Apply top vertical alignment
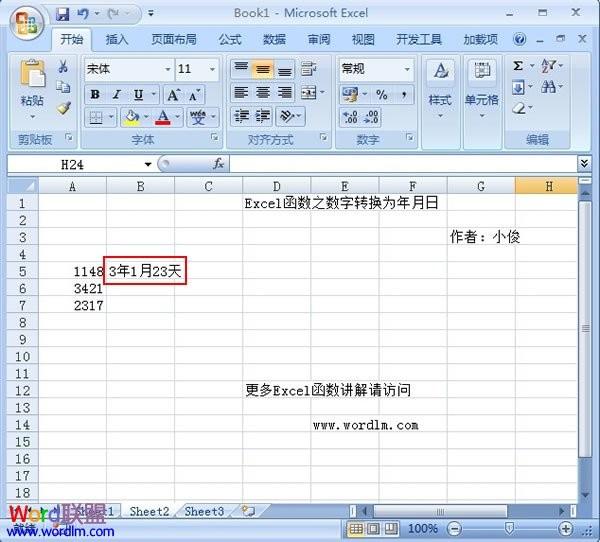The height and width of the screenshot is (542, 600). tap(241, 68)
